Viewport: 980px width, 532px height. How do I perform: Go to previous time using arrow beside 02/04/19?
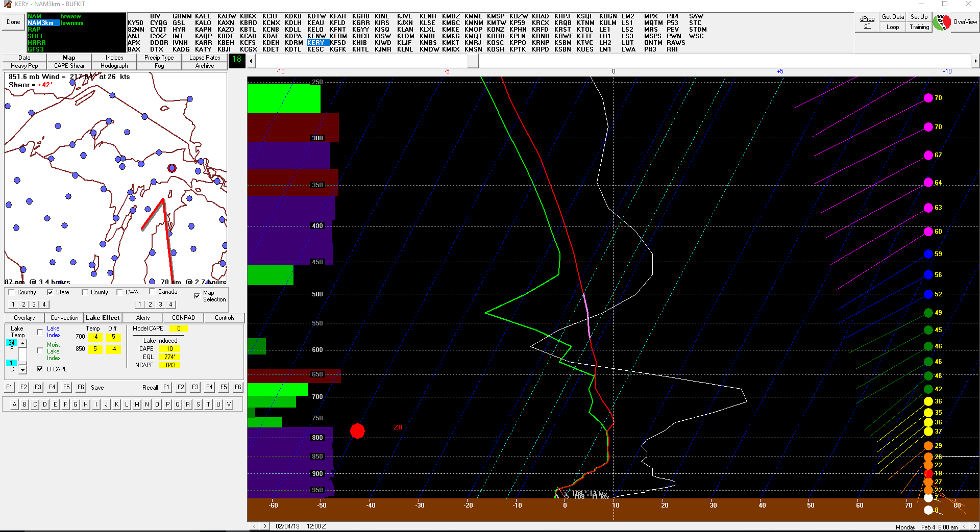click(x=255, y=526)
